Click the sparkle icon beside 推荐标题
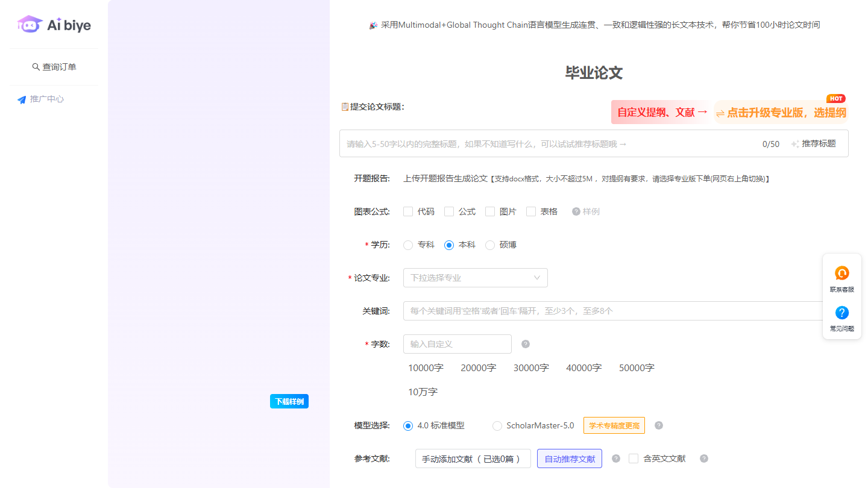The height and width of the screenshot is (488, 868). tap(795, 144)
